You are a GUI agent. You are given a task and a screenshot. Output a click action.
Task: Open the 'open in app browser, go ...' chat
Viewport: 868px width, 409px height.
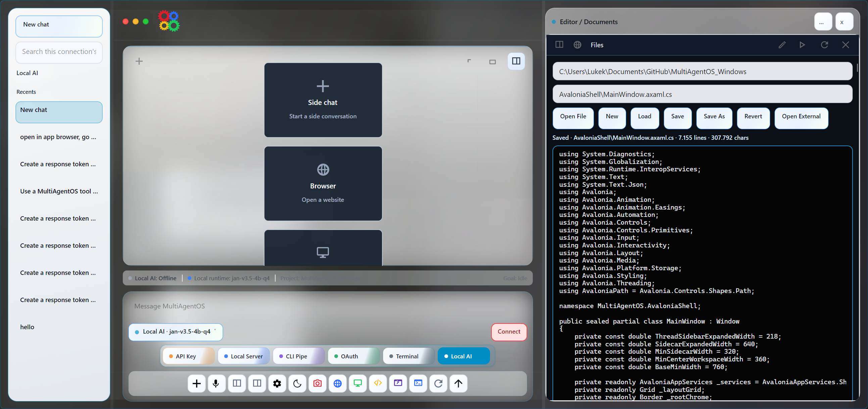pos(59,137)
